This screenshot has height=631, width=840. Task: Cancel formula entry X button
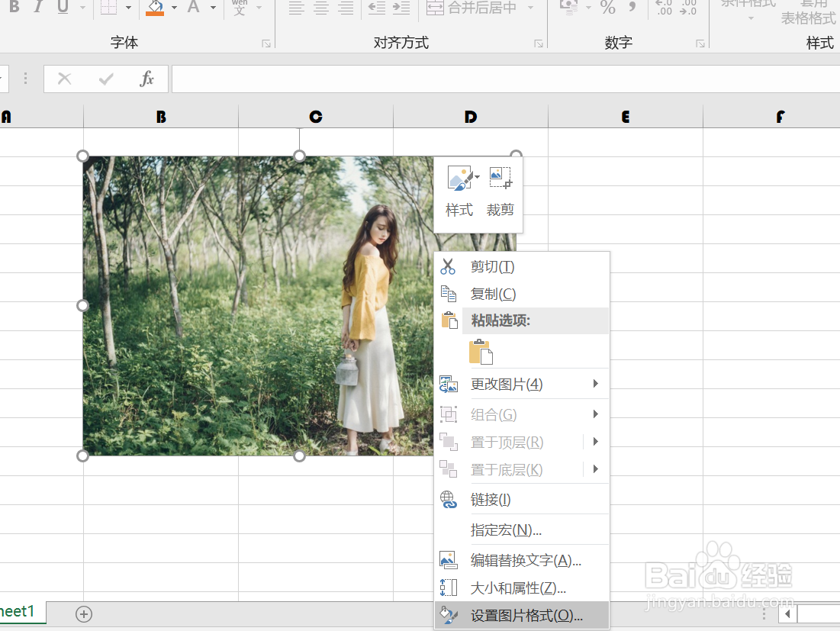[x=64, y=79]
